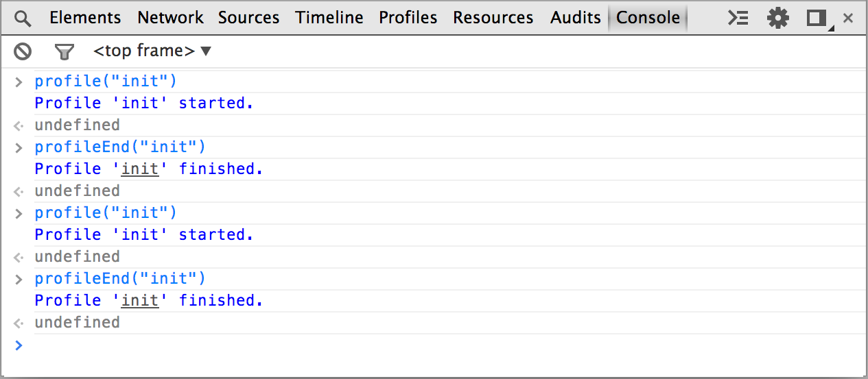Open DevTools settings gear
Screen dimensions: 868x379
(x=777, y=19)
